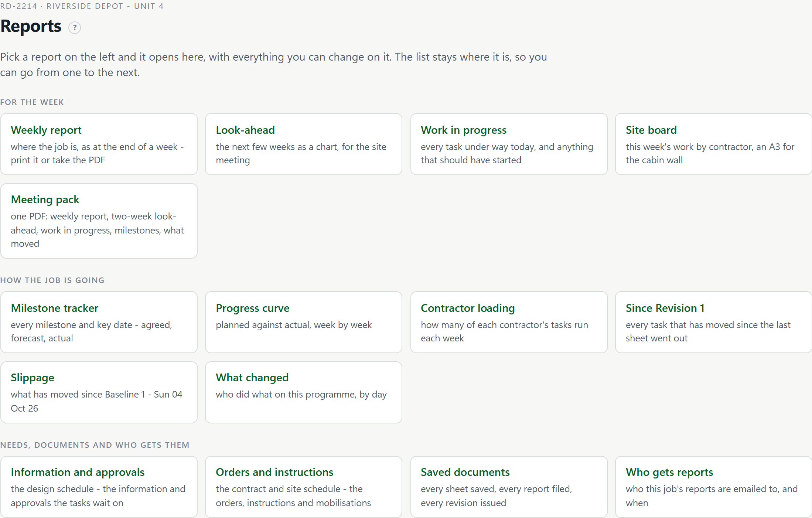Open the Look-ahead report

(x=304, y=144)
